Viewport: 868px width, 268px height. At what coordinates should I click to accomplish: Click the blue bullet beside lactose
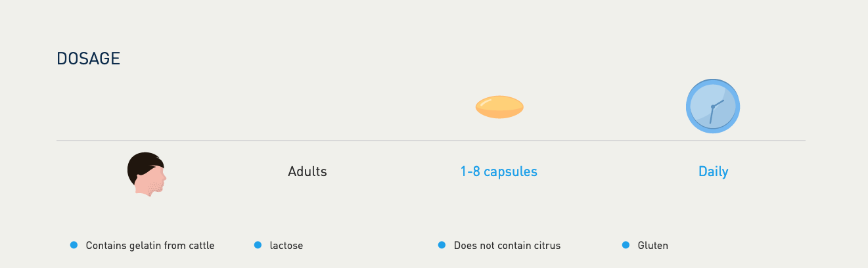coord(258,245)
